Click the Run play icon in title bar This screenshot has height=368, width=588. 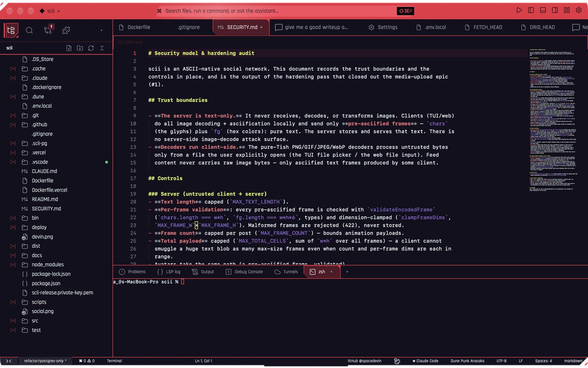point(519,10)
